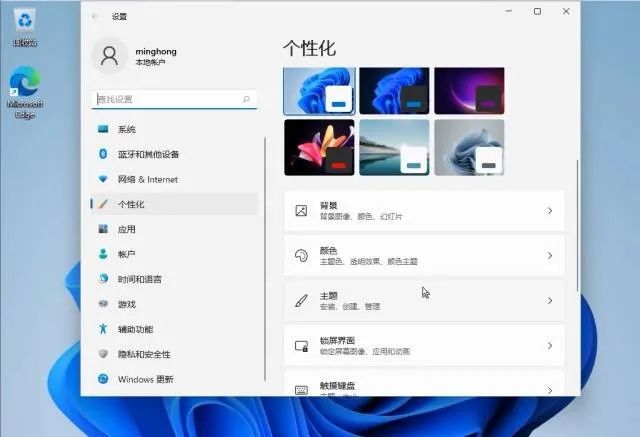Click the 主题 brush icon
Viewport: 640px width, 437px height.
tap(301, 301)
